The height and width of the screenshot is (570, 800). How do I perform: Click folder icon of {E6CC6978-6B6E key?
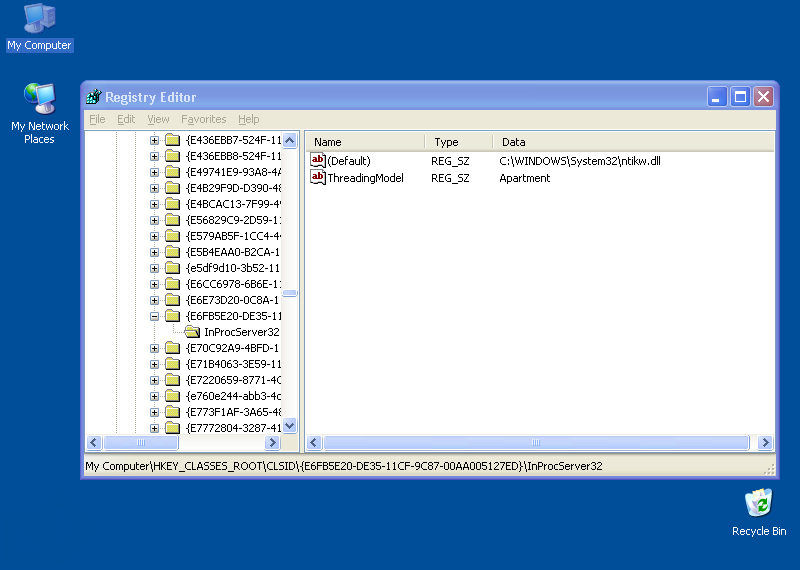pos(172,284)
